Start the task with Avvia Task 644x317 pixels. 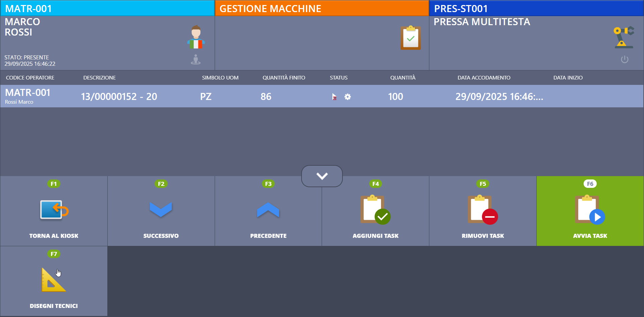point(590,211)
